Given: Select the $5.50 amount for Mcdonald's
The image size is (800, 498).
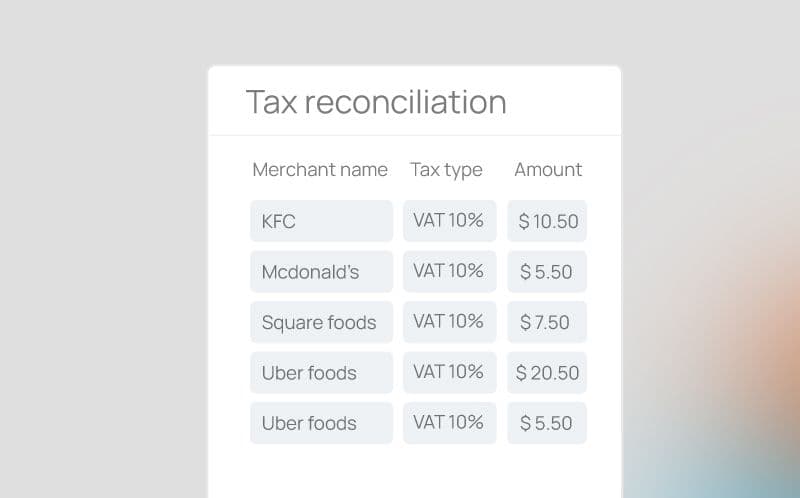Looking at the screenshot, I should pyautogui.click(x=547, y=272).
